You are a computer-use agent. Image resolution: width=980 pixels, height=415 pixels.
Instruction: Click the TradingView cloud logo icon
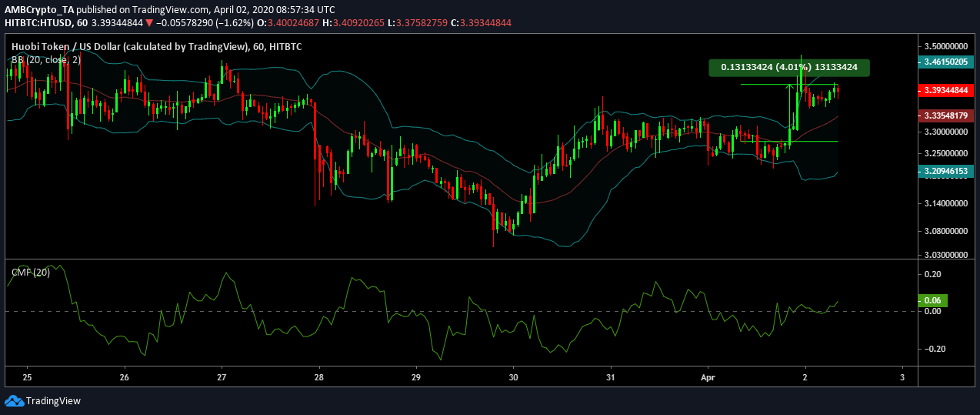15,400
